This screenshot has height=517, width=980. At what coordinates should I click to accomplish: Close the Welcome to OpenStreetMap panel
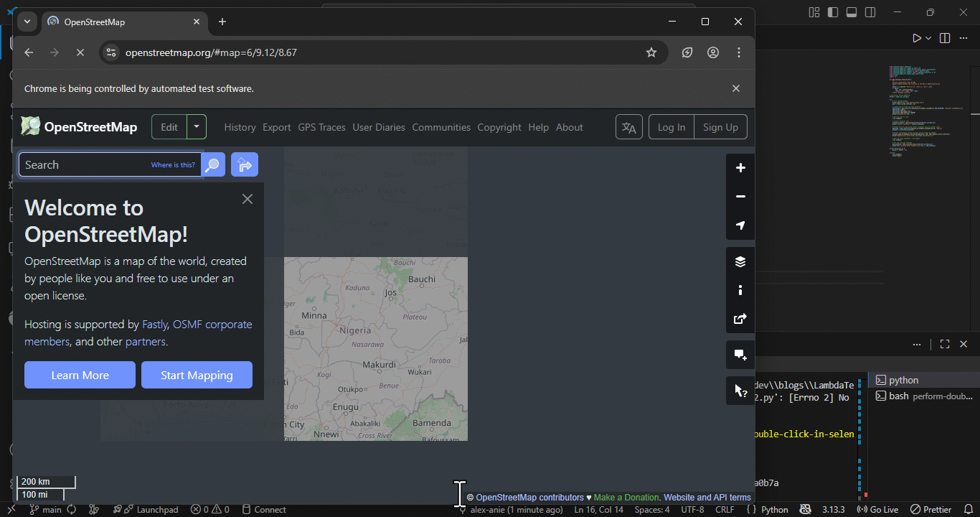pos(248,199)
